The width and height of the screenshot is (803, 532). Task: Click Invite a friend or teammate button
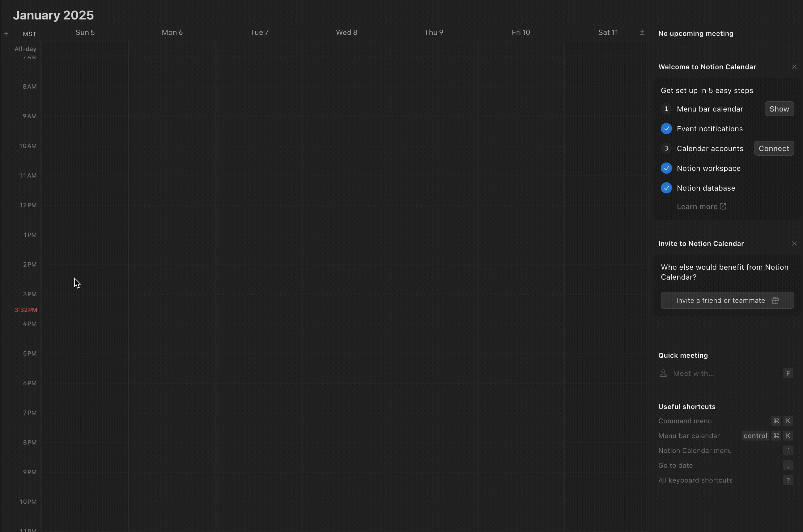pos(727,300)
